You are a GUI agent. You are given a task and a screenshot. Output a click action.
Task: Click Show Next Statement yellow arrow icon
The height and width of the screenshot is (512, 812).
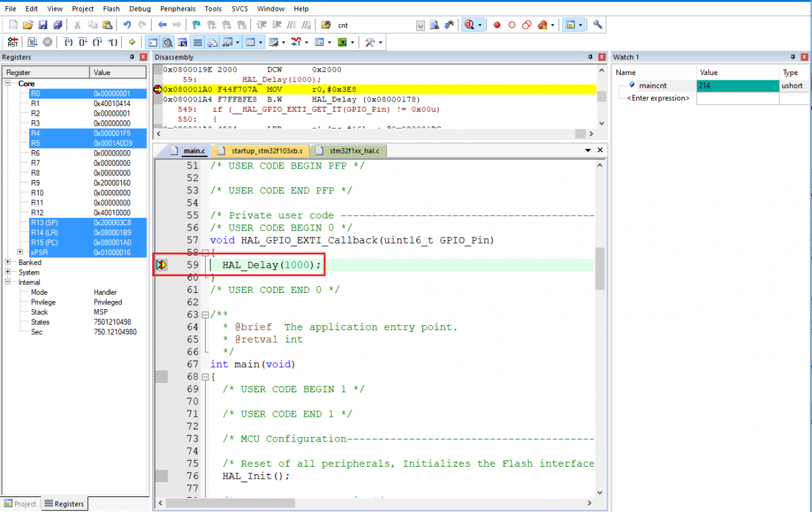pos(132,42)
